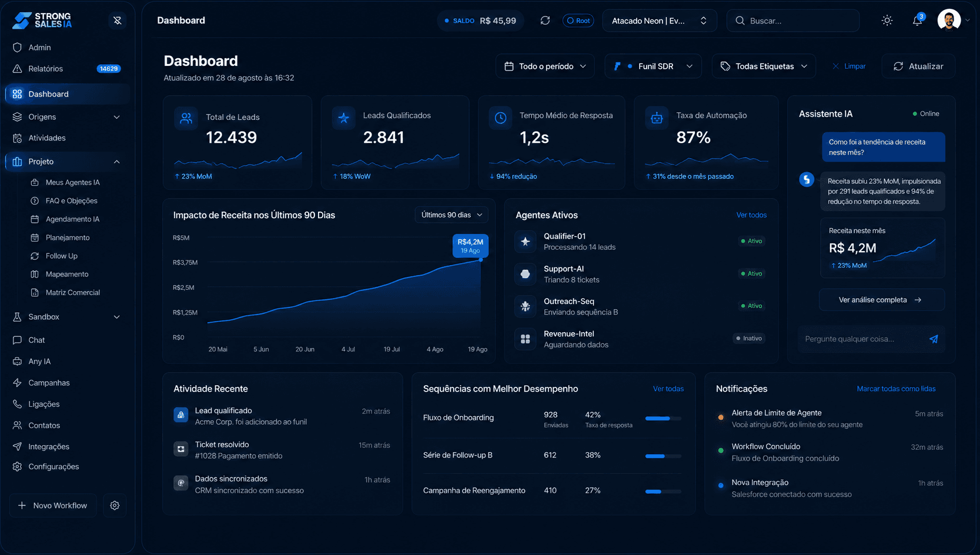Click the Outreach-Seq agent icon
The width and height of the screenshot is (980, 555).
526,306
